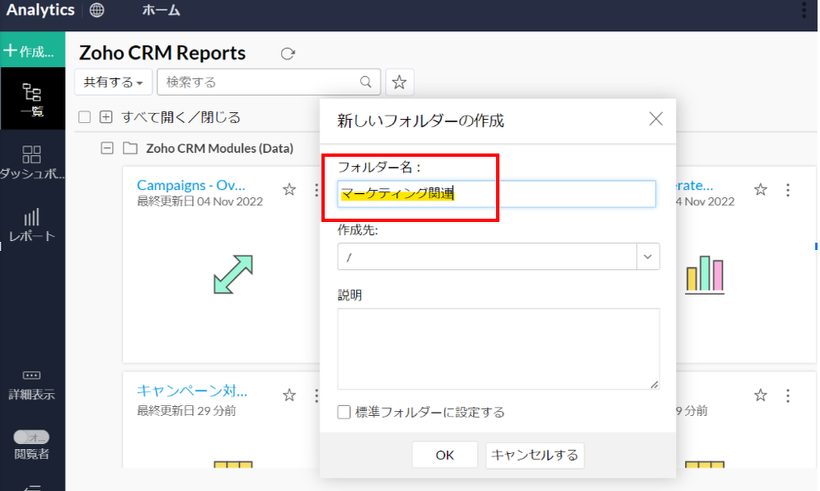Image resolution: width=820 pixels, height=491 pixels.
Task: Click the キャンセルする button
Action: coord(535,455)
